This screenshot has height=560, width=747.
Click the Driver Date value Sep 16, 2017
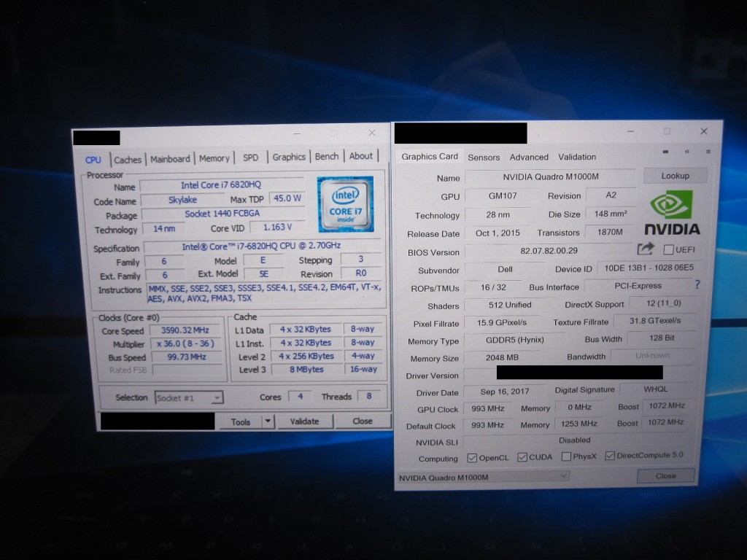505,392
